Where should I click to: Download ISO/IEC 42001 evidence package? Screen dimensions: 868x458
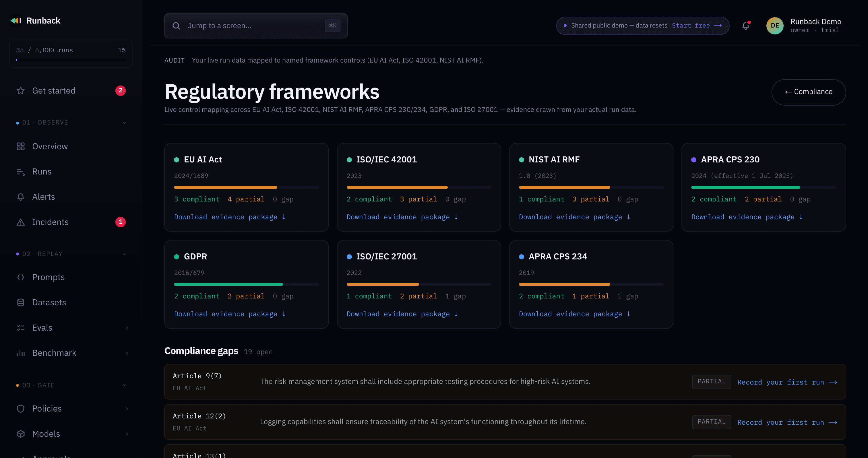(x=402, y=217)
